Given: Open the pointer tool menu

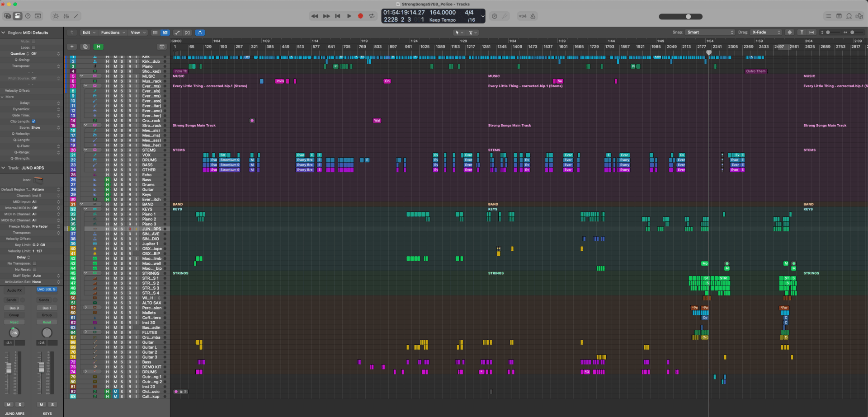Looking at the screenshot, I should pyautogui.click(x=459, y=33).
